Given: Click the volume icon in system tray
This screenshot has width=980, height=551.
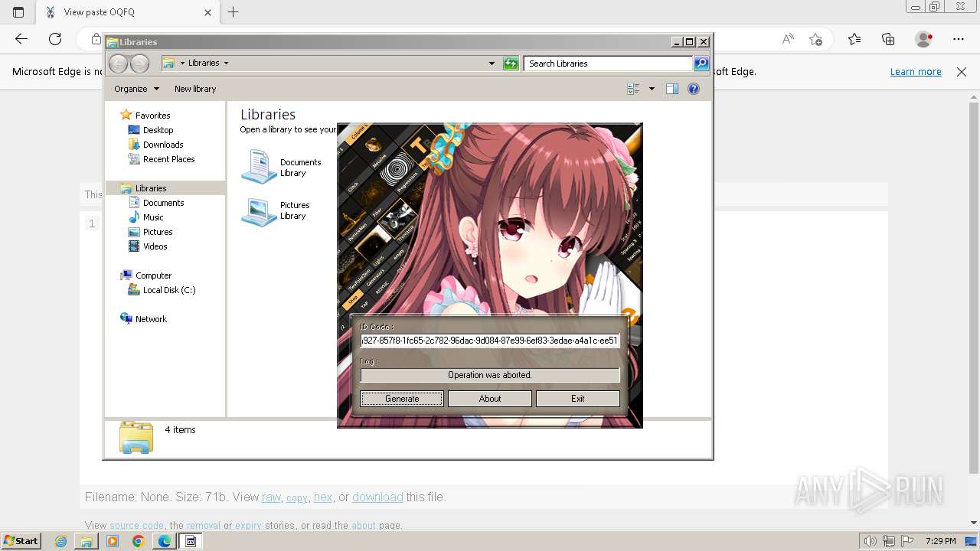Looking at the screenshot, I should coord(871,541).
